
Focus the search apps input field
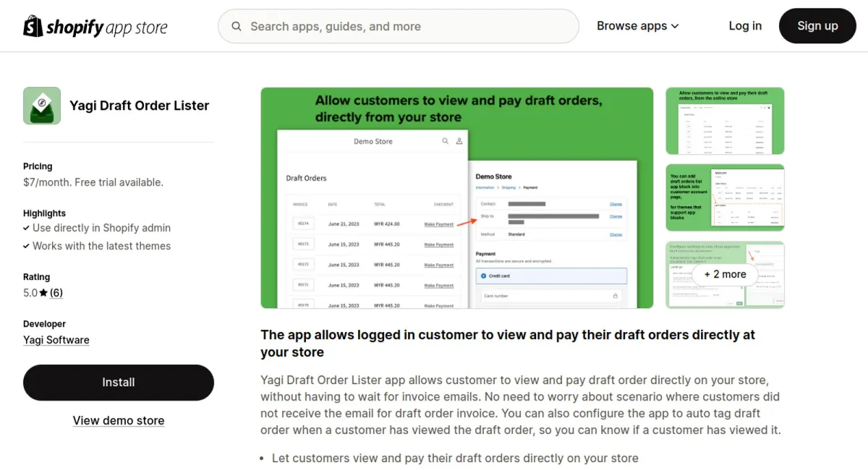399,27
